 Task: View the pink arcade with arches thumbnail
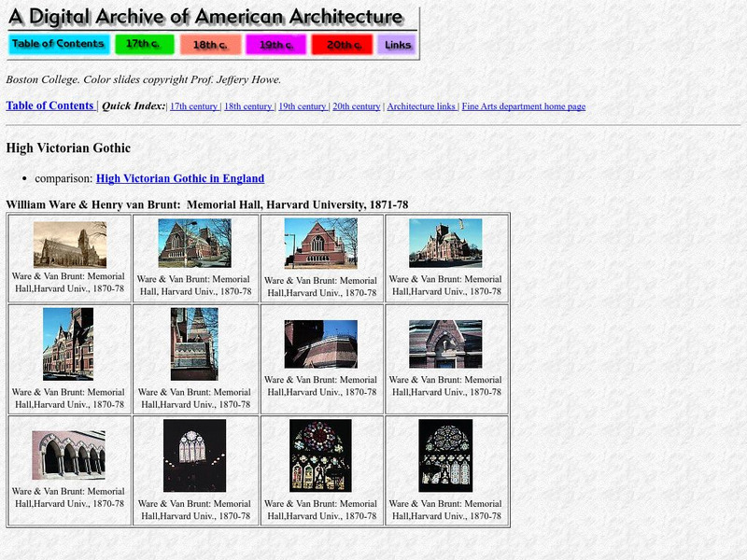tap(68, 455)
